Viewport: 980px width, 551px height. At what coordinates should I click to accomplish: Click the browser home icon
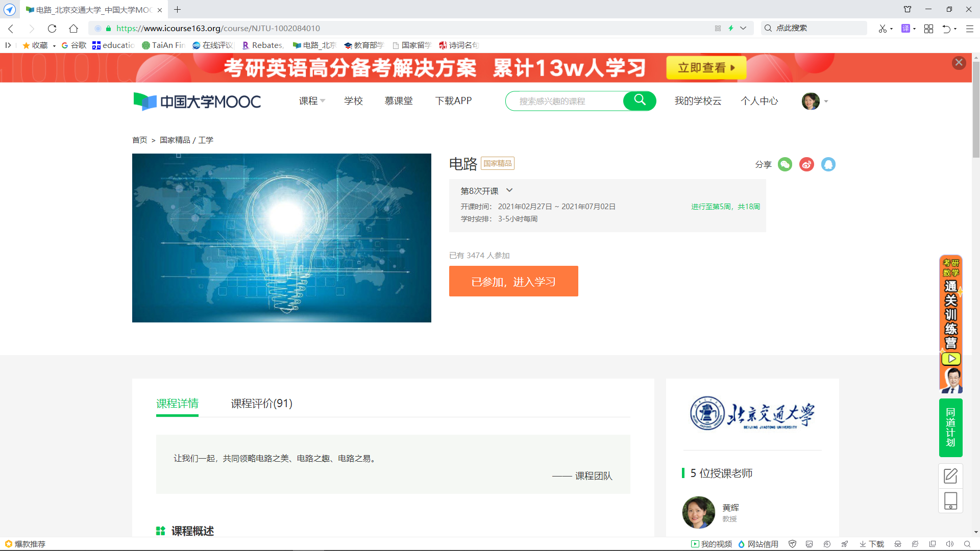click(x=73, y=29)
